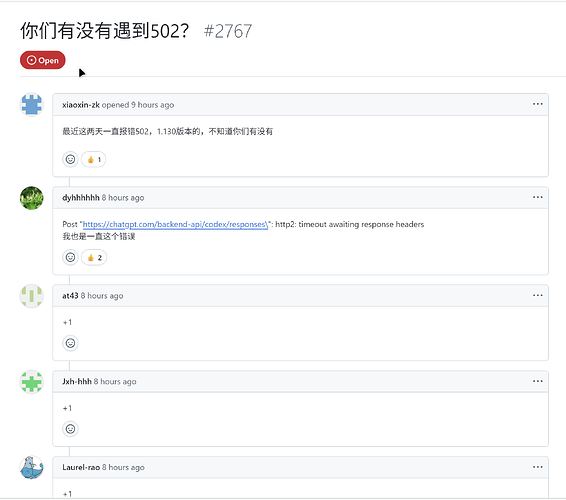Open options menu on dyhhhhhh's comment
The image size is (566, 500).
click(537, 197)
